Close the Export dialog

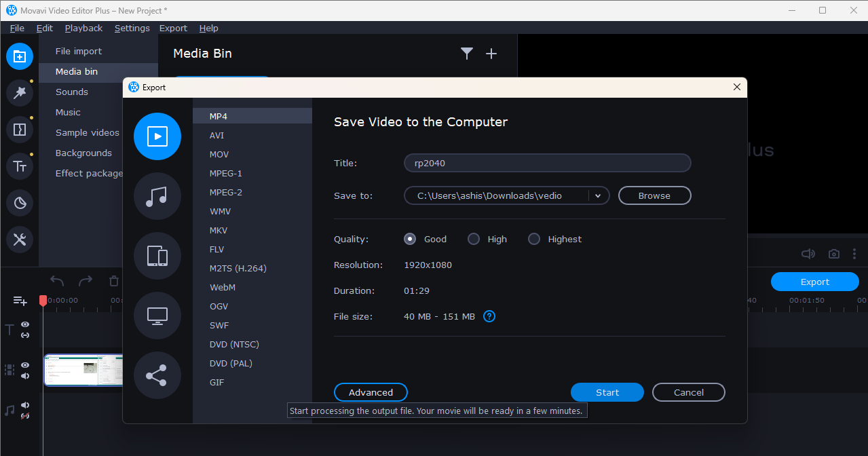(x=737, y=87)
